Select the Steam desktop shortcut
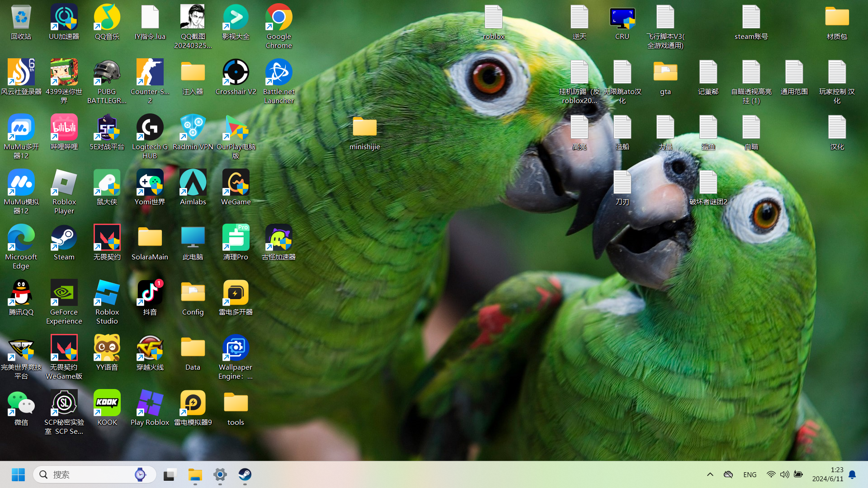The image size is (868, 488). [64, 238]
